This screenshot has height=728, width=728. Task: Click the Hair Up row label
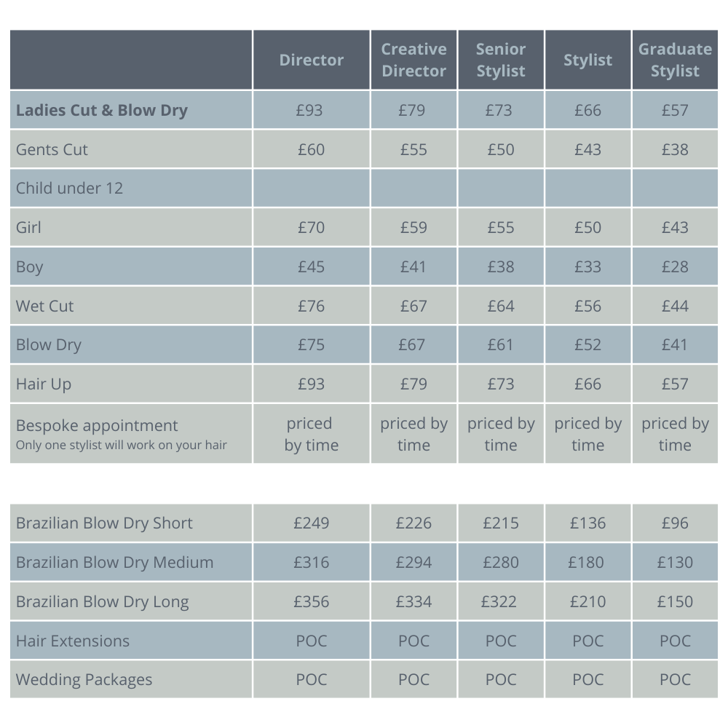44,384
